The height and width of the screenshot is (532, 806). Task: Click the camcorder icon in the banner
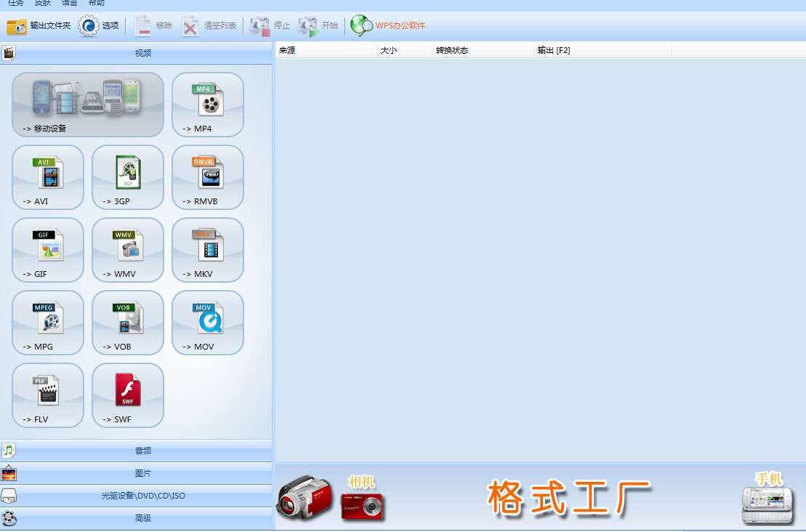(x=305, y=497)
